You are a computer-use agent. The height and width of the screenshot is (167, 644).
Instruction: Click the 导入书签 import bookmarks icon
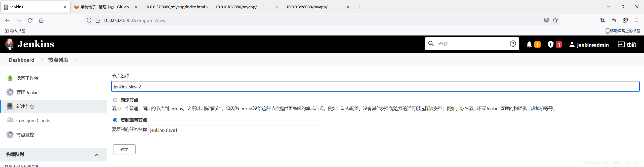coord(6,31)
